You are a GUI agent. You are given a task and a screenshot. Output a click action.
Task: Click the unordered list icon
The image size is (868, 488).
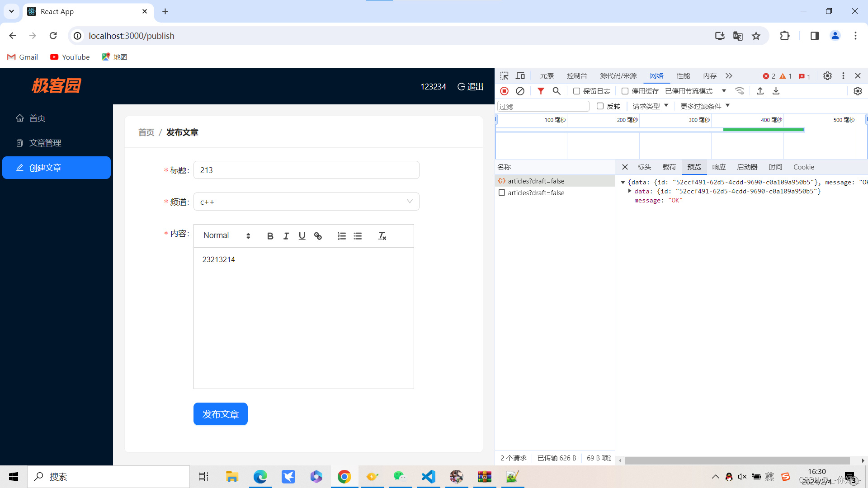coord(358,235)
